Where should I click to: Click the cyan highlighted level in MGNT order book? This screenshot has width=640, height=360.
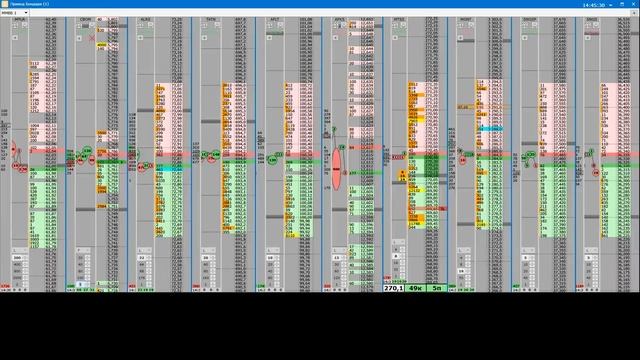[490, 129]
